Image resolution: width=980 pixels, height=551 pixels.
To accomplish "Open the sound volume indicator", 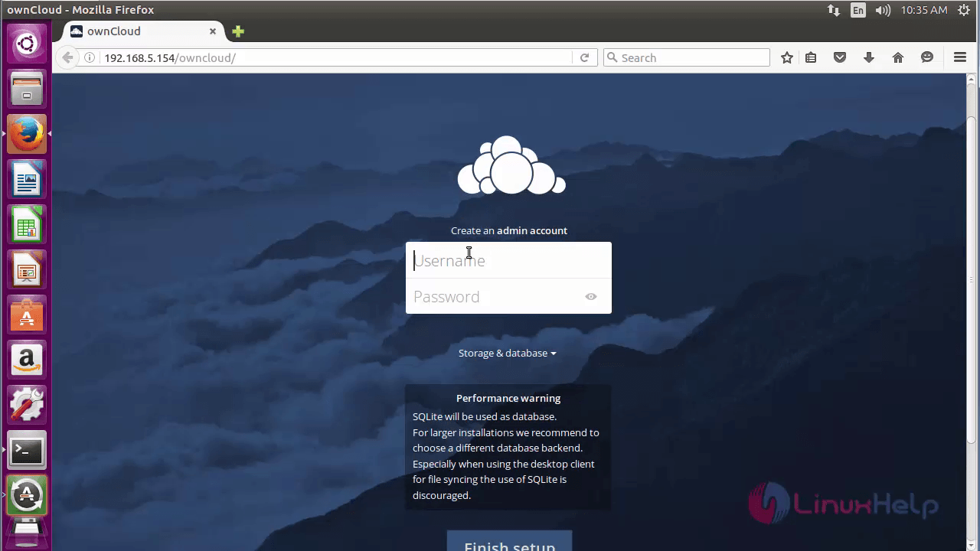I will tap(883, 10).
